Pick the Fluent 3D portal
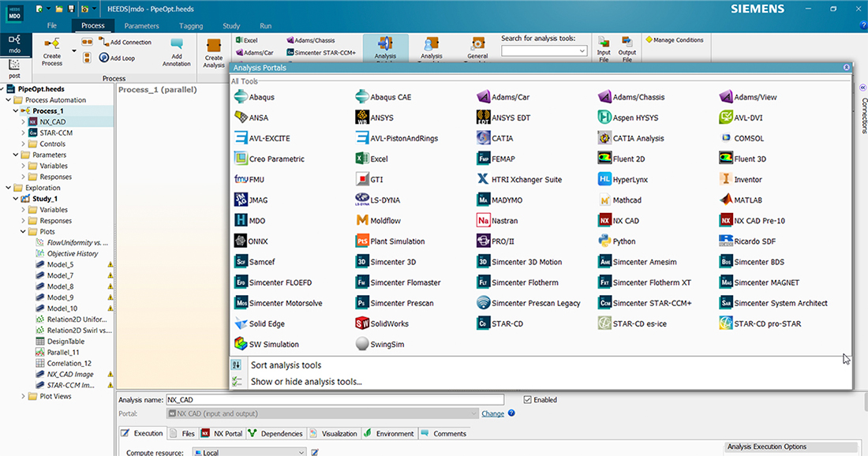This screenshot has width=868, height=456. [743, 159]
